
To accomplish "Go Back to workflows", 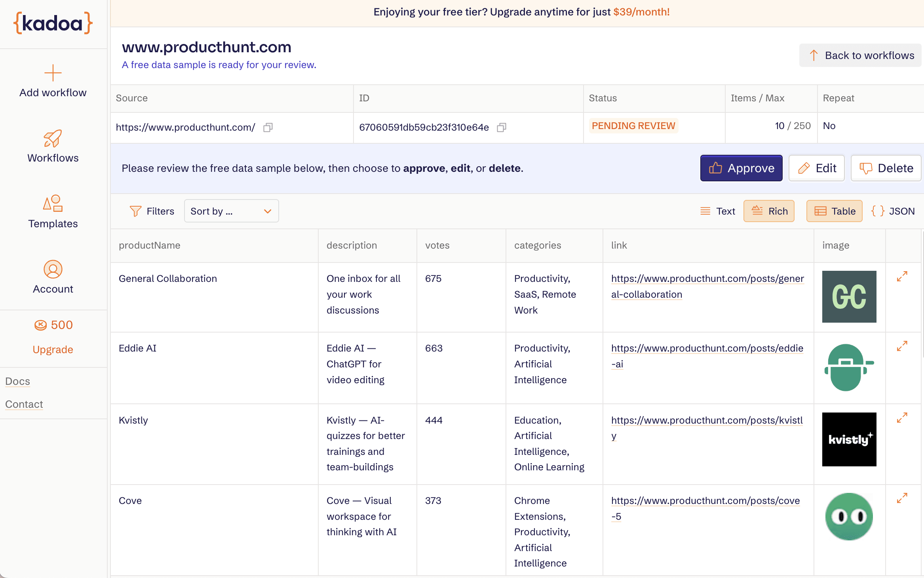I will pyautogui.click(x=860, y=55).
